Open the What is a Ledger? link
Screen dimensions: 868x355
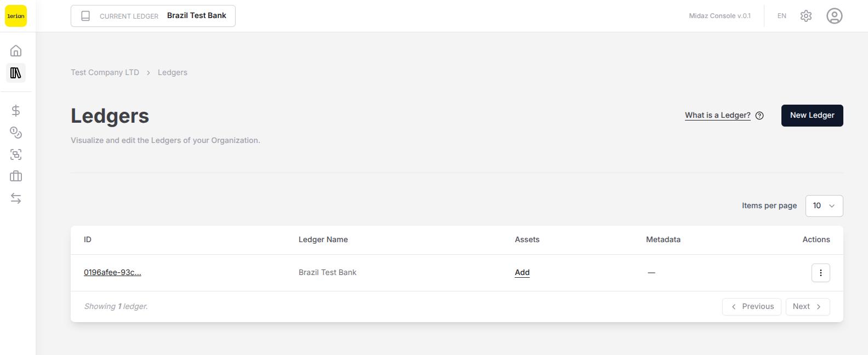coord(718,116)
